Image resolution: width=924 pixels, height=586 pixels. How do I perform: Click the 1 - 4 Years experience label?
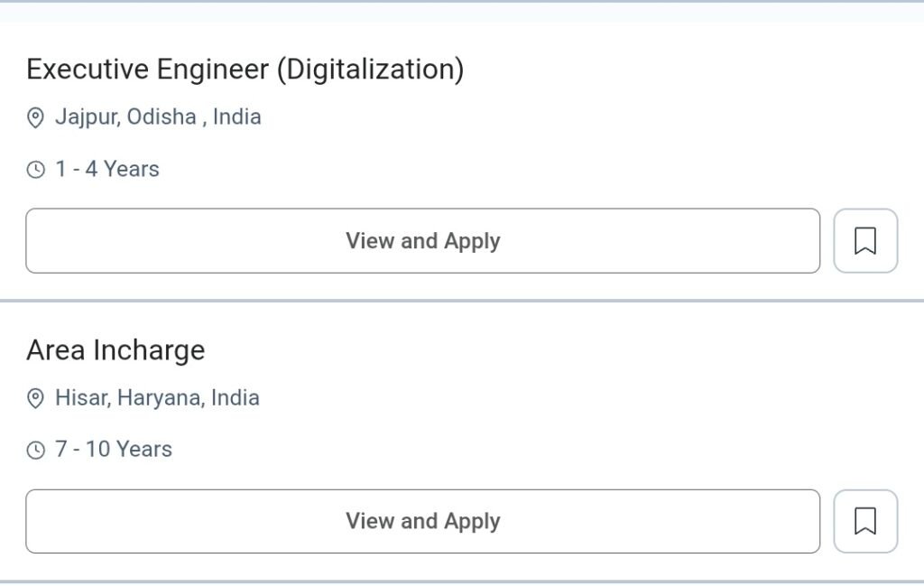pyautogui.click(x=107, y=170)
